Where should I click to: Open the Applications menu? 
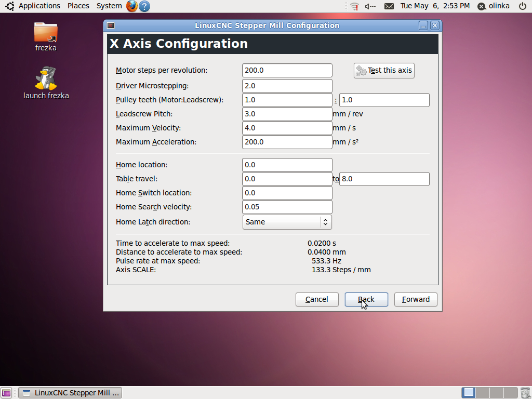[x=39, y=6]
